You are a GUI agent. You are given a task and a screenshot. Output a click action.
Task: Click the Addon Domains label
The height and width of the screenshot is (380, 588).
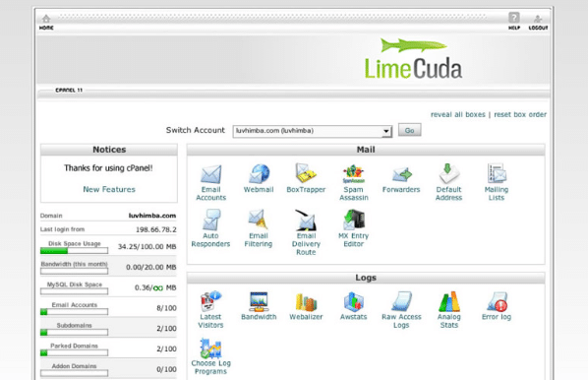tap(75, 366)
